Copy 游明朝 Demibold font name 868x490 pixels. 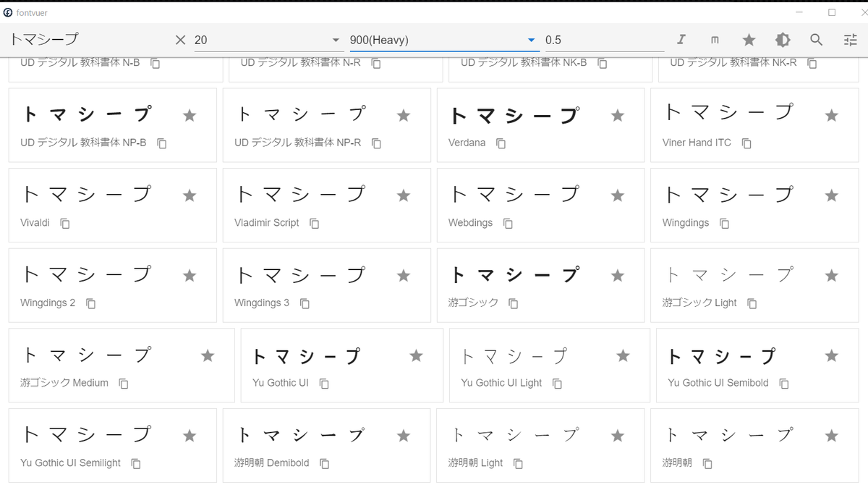point(324,463)
